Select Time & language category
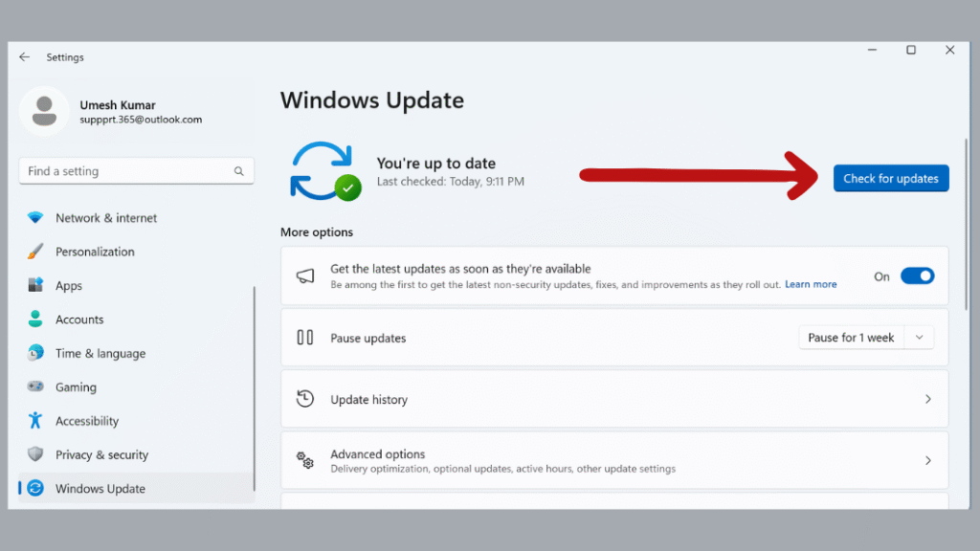The height and width of the screenshot is (551, 980). [136, 353]
